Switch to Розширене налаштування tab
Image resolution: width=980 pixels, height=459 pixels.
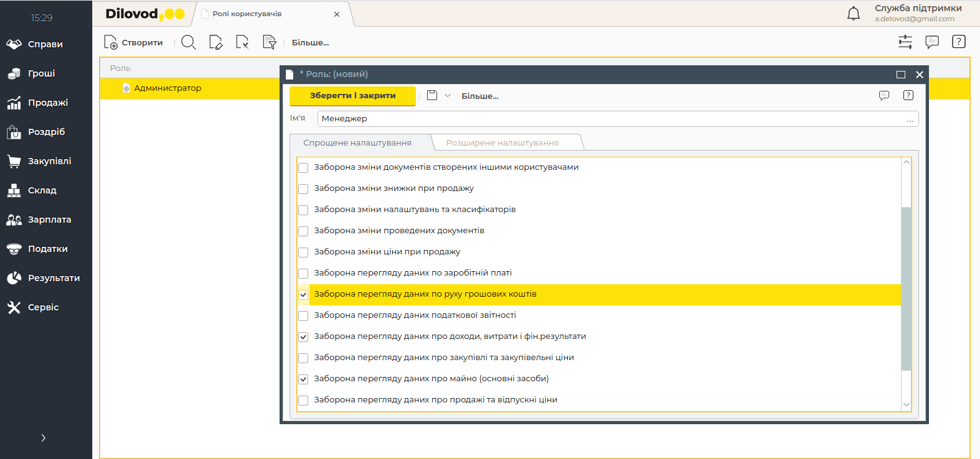click(502, 143)
